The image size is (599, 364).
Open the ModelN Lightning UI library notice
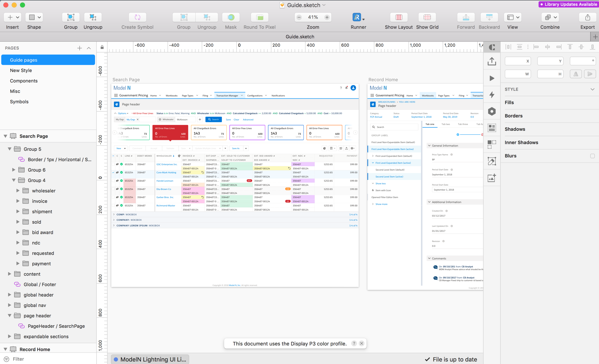coord(150,359)
